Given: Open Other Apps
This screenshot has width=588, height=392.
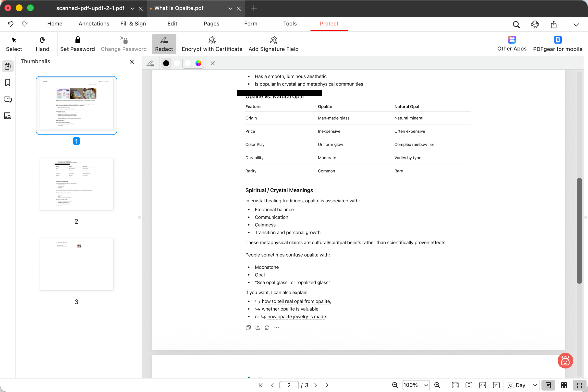Looking at the screenshot, I should 512,44.
